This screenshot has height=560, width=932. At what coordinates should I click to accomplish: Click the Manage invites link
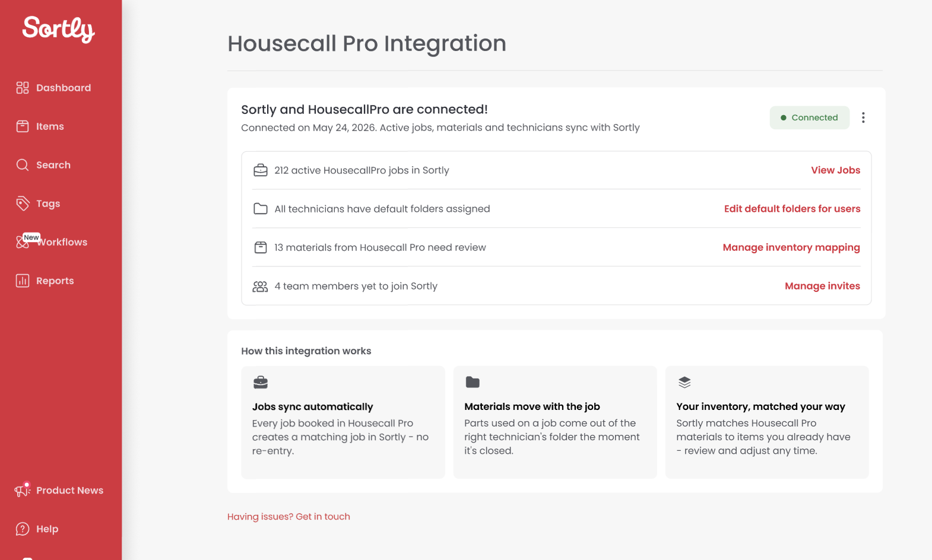pos(822,286)
